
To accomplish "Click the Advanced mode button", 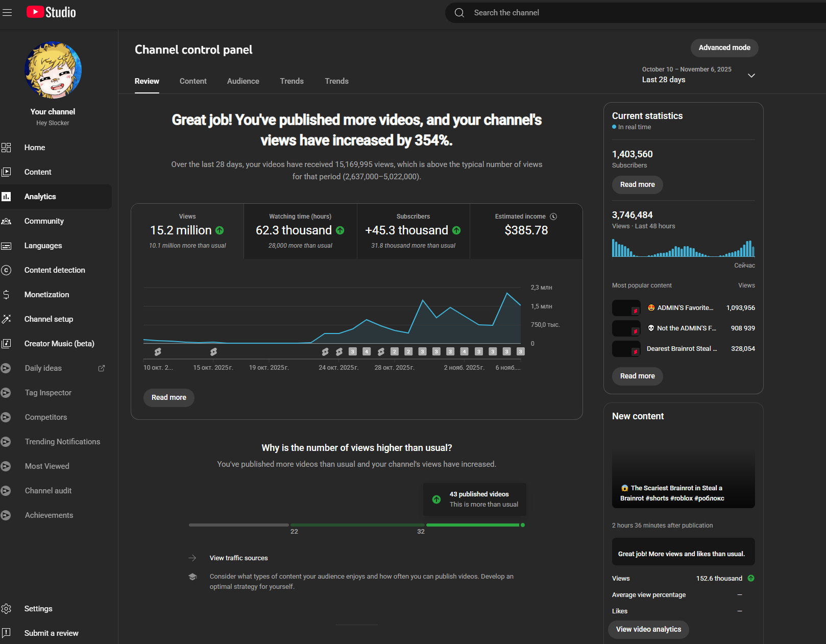I will pos(724,48).
